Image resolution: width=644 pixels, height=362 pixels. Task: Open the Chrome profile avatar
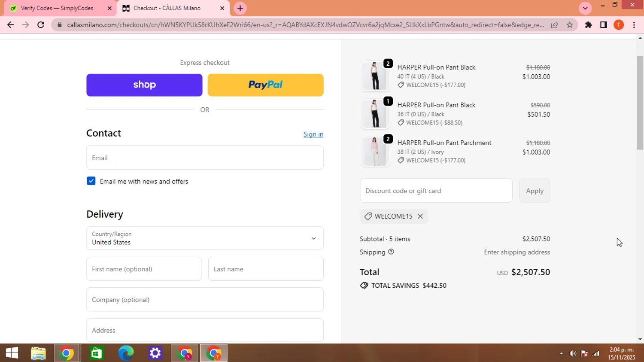coord(619,25)
